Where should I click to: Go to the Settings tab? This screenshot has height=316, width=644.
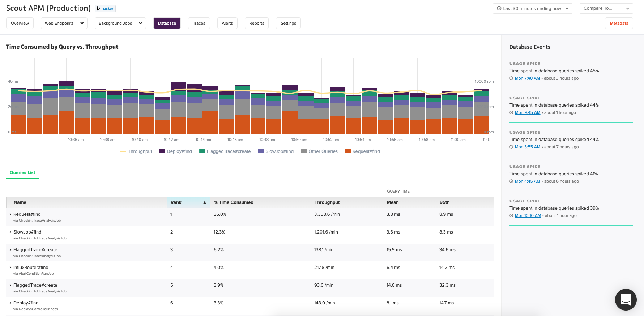[288, 23]
